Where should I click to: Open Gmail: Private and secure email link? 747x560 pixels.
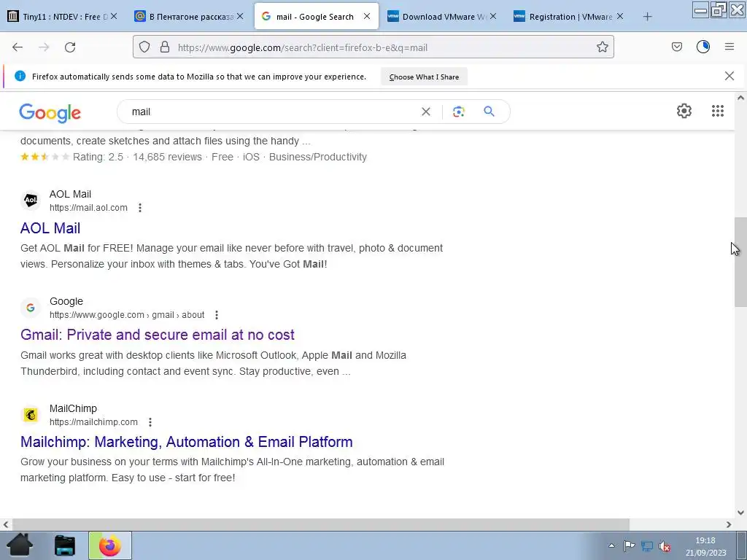point(158,335)
